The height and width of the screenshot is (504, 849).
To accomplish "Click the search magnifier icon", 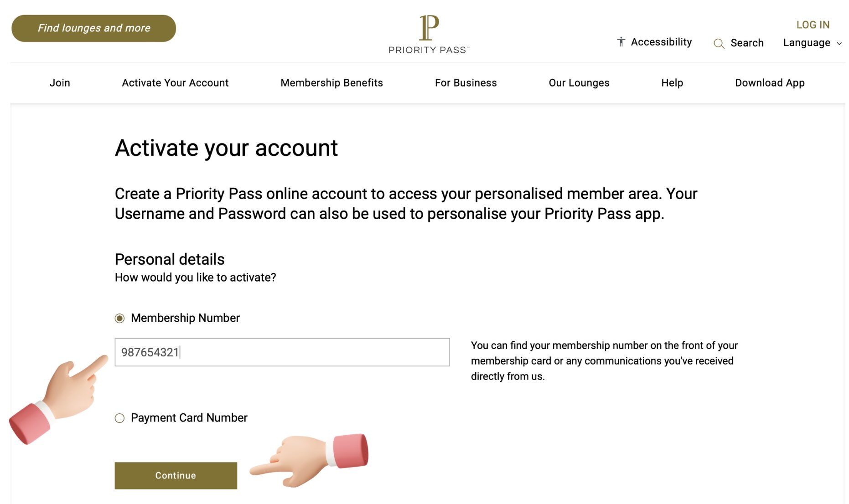I will point(719,43).
